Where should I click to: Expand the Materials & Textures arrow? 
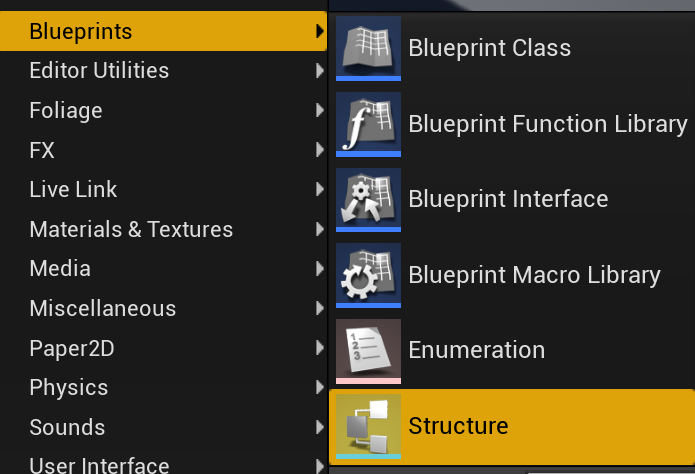pos(320,229)
